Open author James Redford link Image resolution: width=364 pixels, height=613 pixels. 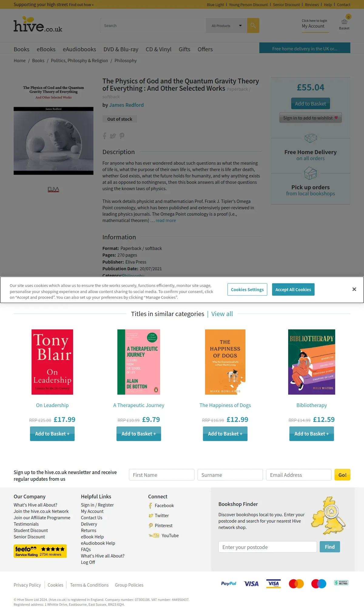(x=126, y=105)
